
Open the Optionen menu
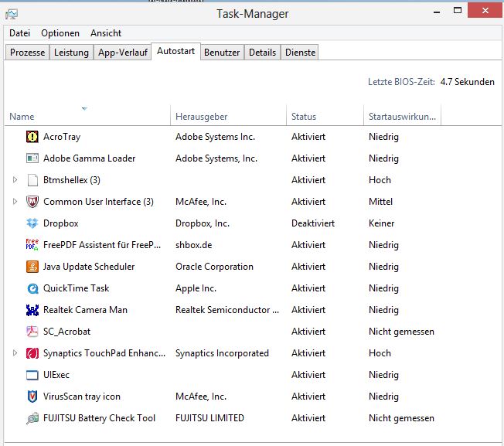coord(60,33)
